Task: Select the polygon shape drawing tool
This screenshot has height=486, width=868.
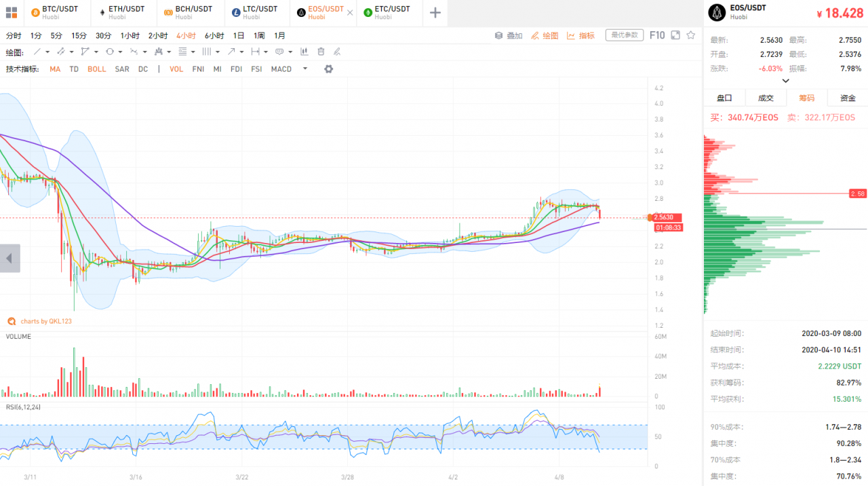Action: [x=85, y=52]
